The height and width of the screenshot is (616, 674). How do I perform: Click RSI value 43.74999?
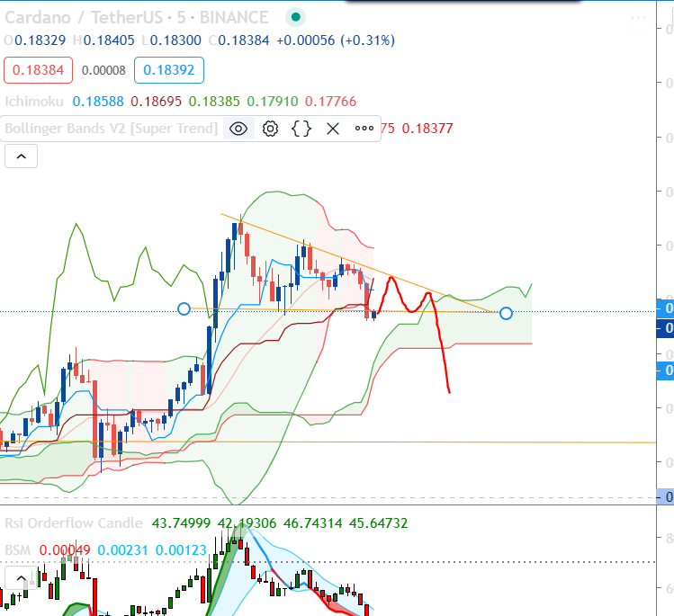point(181,522)
